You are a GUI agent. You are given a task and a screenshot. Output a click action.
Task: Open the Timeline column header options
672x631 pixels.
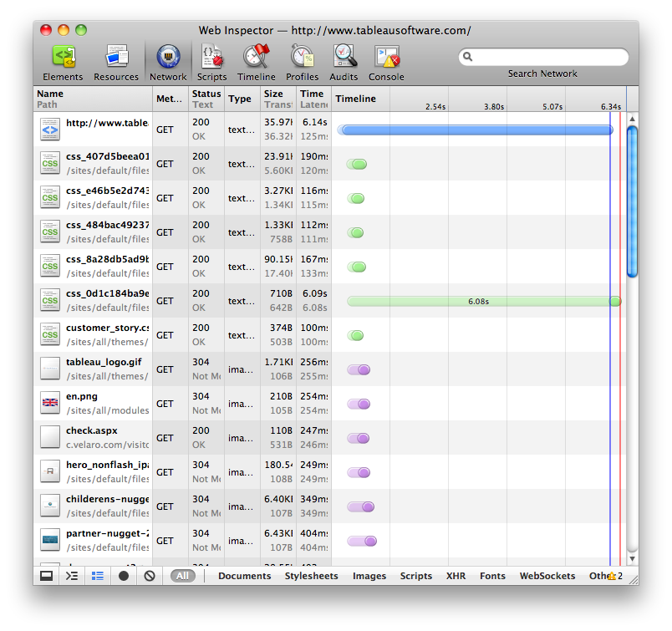click(356, 99)
